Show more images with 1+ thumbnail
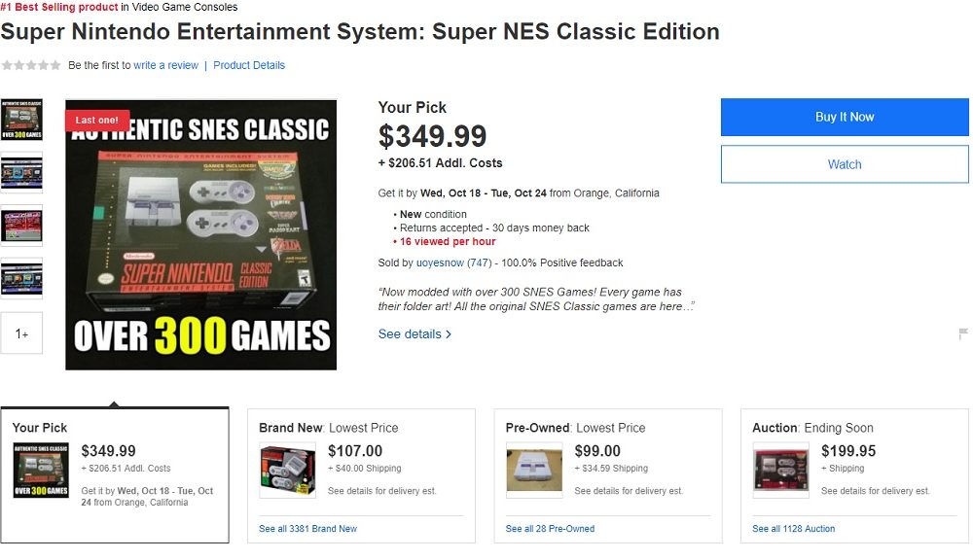The height and width of the screenshot is (560, 973). pos(21,333)
